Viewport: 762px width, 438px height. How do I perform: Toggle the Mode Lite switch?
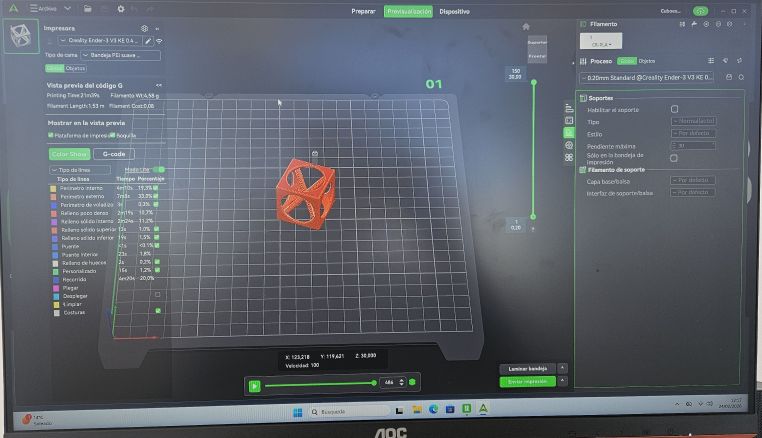point(159,170)
